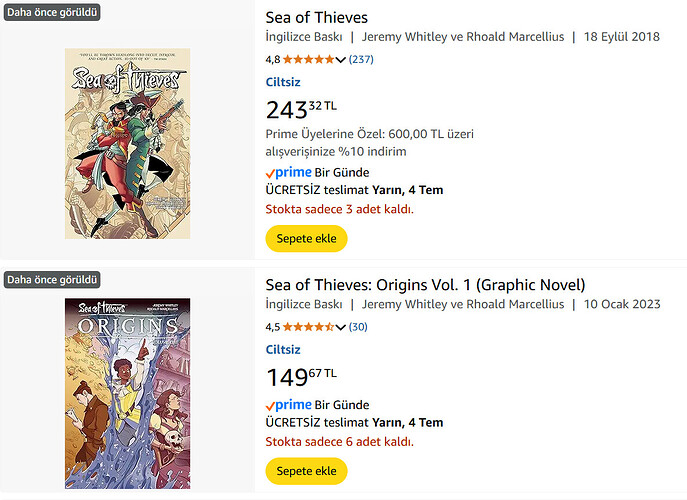Expand rating chevron next to 4,8 stars
Image resolution: width=687 pixels, height=500 pixels.
coord(340,60)
